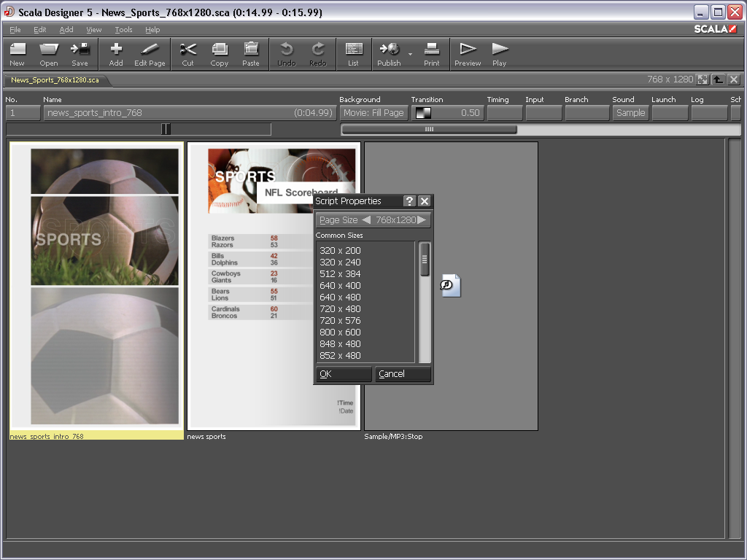Open the Background Movie: Fill Page selector

(x=373, y=113)
